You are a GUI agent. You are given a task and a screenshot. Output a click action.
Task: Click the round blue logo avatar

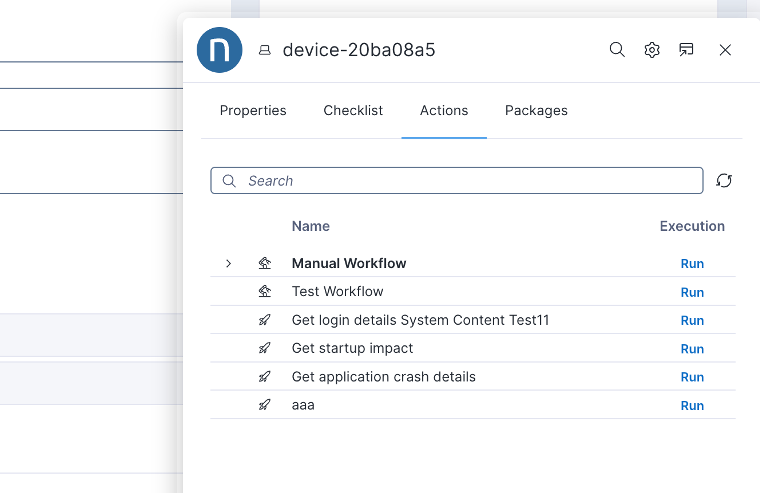pyautogui.click(x=220, y=50)
